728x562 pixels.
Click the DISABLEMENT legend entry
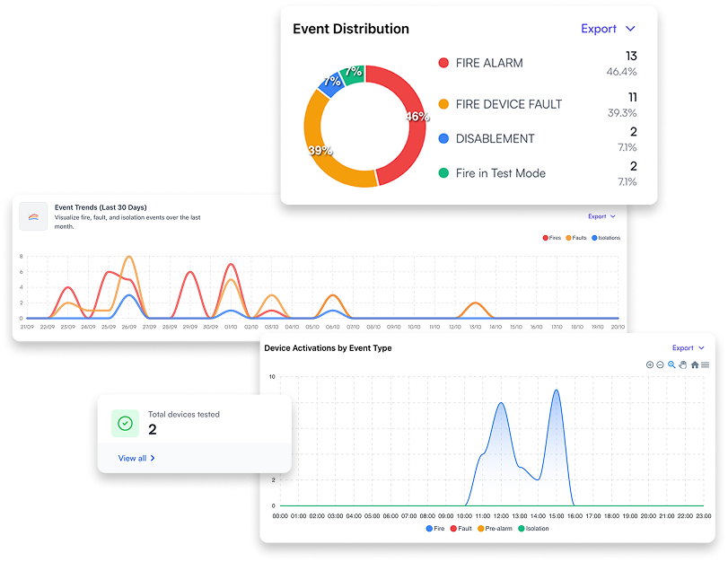(495, 138)
